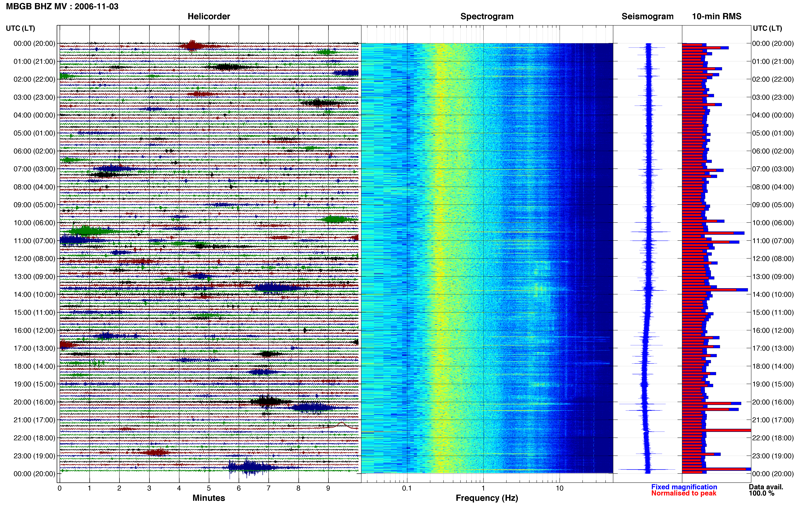Viewport: 812px width, 508px height.
Task: Click the 'MBGB BHZ MV : 2006-11-03' title
Action: [62, 6]
